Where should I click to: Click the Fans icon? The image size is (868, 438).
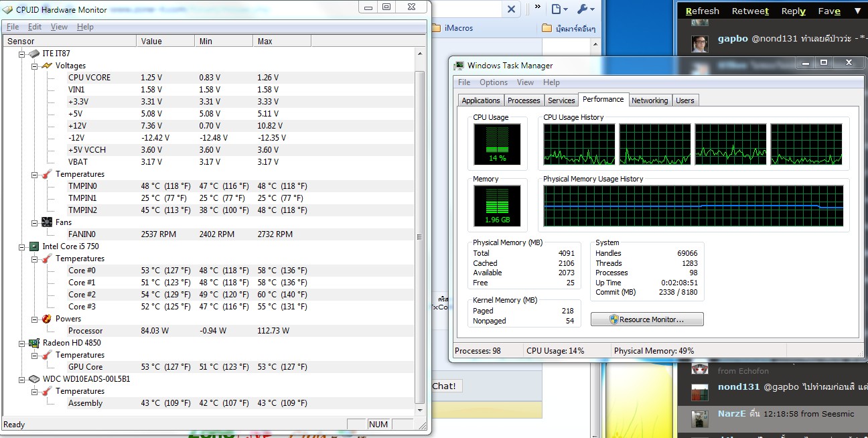[x=46, y=222]
